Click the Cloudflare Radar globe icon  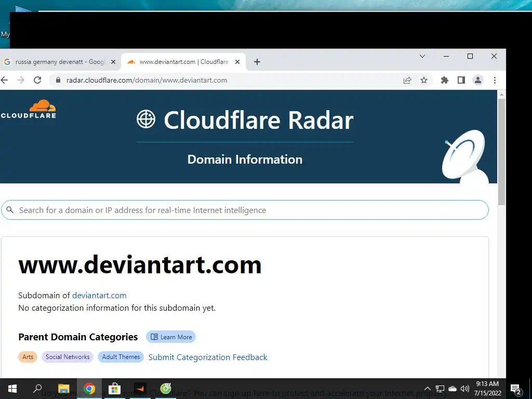coord(146,119)
